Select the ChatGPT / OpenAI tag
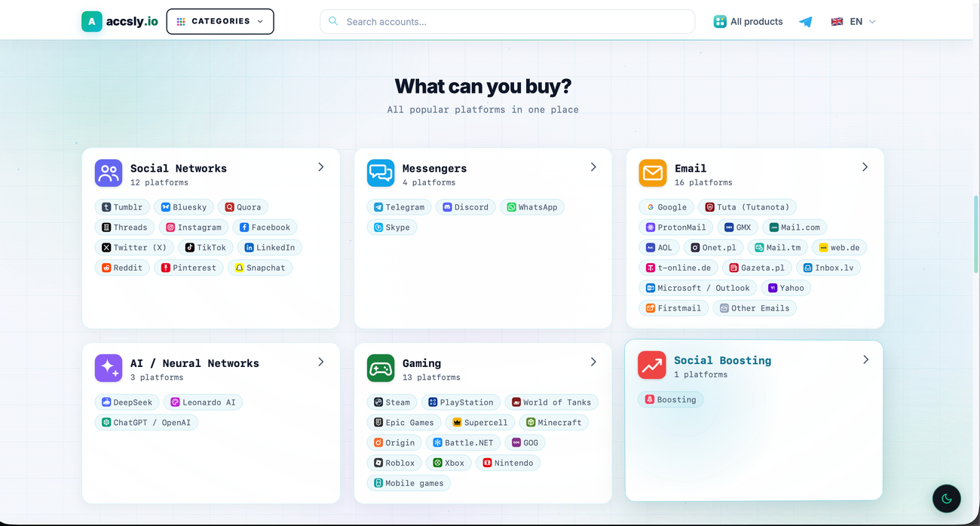The width and height of the screenshot is (980, 526). click(x=146, y=423)
